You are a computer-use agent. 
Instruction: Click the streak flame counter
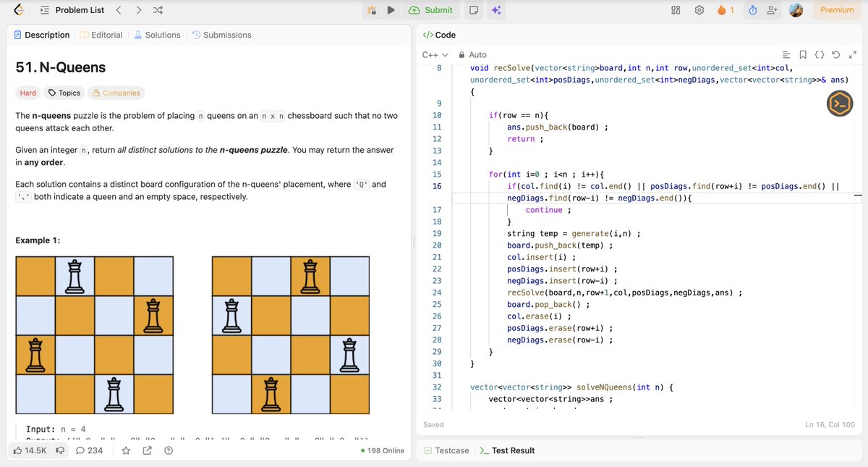pos(726,10)
